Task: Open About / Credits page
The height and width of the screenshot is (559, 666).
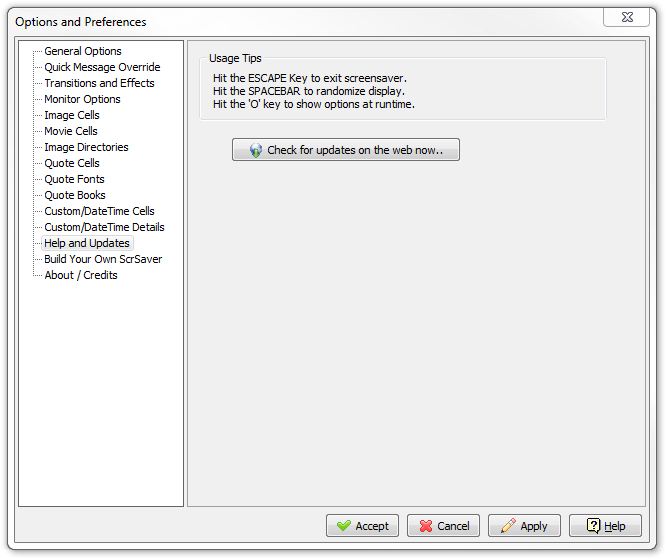Action: (81, 275)
